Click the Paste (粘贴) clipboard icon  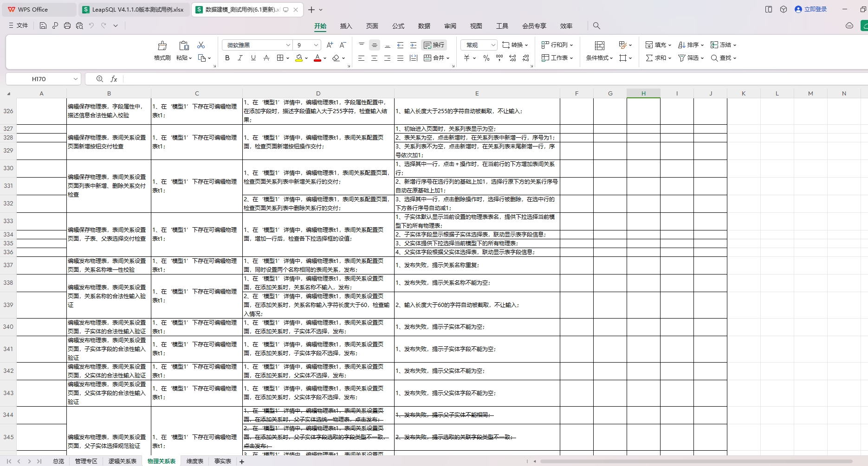pyautogui.click(x=184, y=45)
